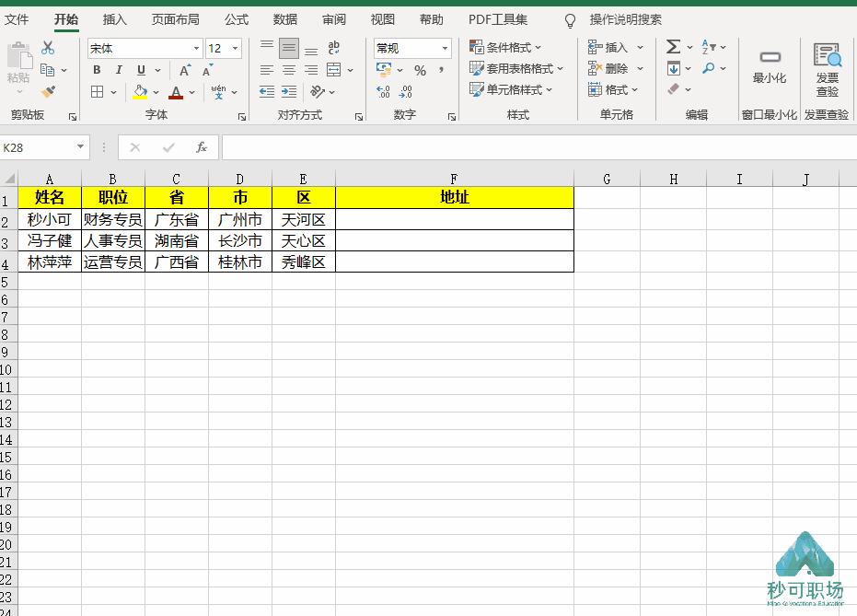The image size is (857, 616).
Task: Open the fill color paint bucket icon
Action: (x=140, y=91)
